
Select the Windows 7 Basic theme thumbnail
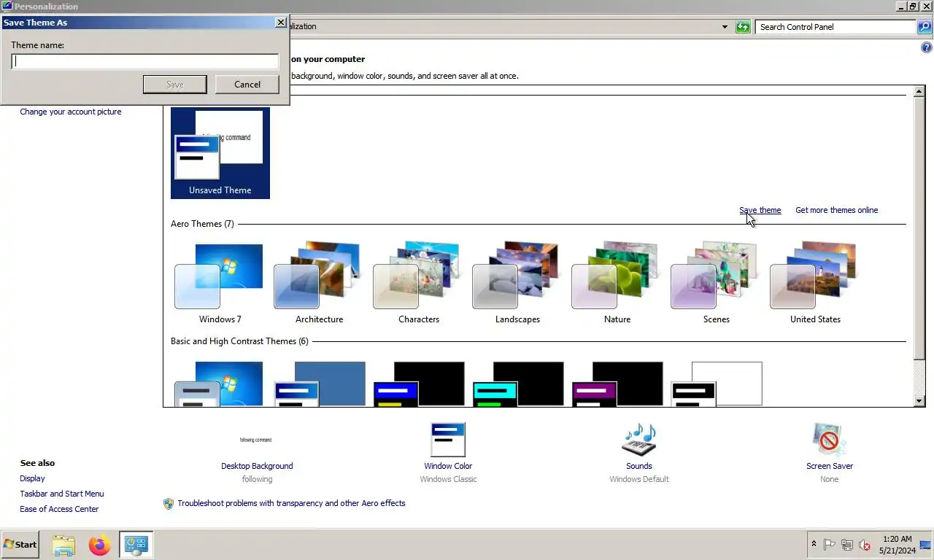tap(219, 384)
